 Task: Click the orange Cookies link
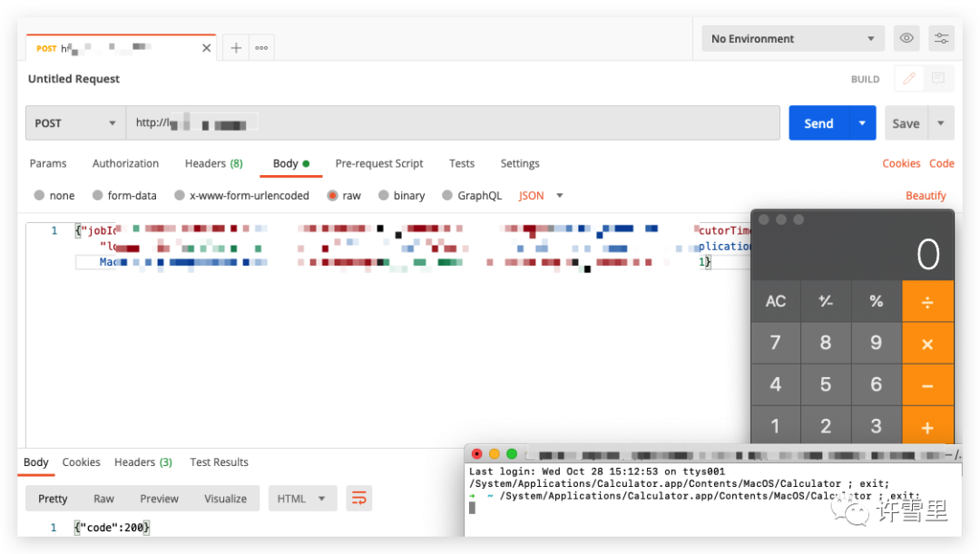[x=901, y=163]
